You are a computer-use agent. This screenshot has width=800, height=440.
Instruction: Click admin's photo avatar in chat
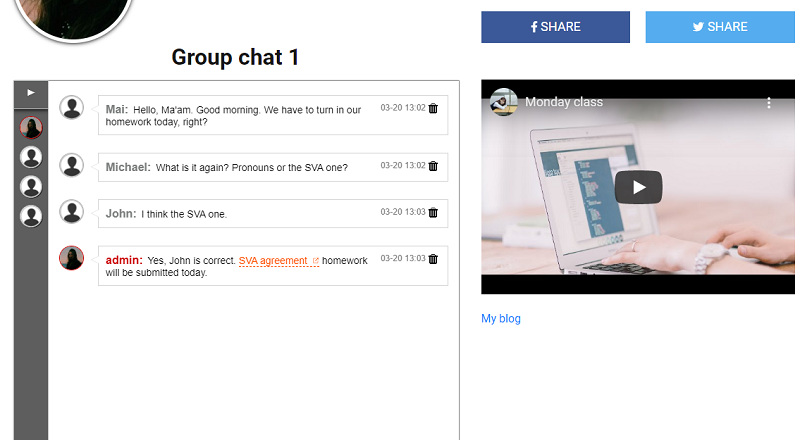(71, 258)
